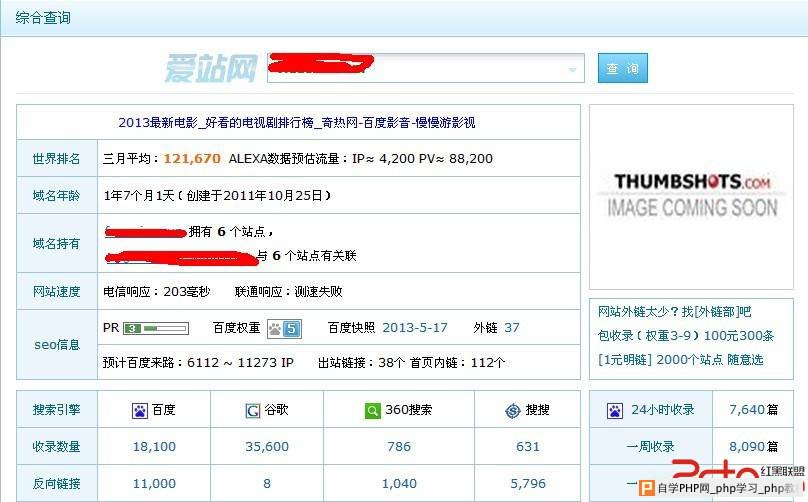Click into the domain query input field
The height and width of the screenshot is (502, 808).
pyautogui.click(x=426, y=68)
